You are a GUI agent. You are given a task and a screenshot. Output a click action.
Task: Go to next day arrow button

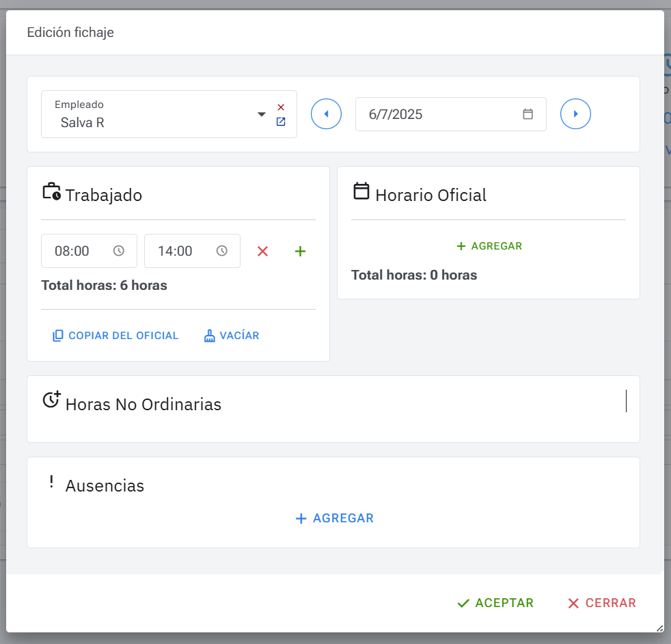pyautogui.click(x=575, y=114)
